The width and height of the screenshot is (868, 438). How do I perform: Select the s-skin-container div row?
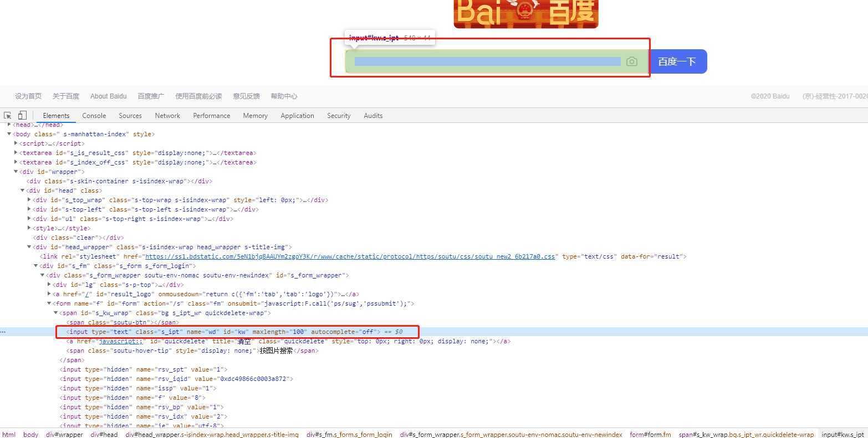click(434, 181)
